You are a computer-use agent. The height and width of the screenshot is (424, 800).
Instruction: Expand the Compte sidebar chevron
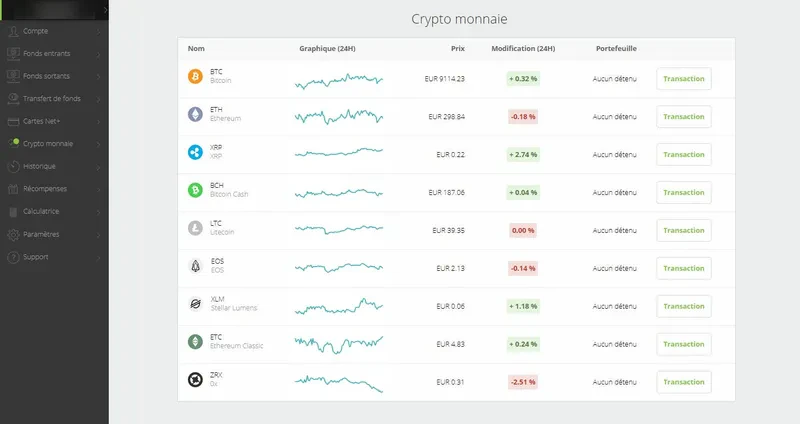pyautogui.click(x=101, y=31)
